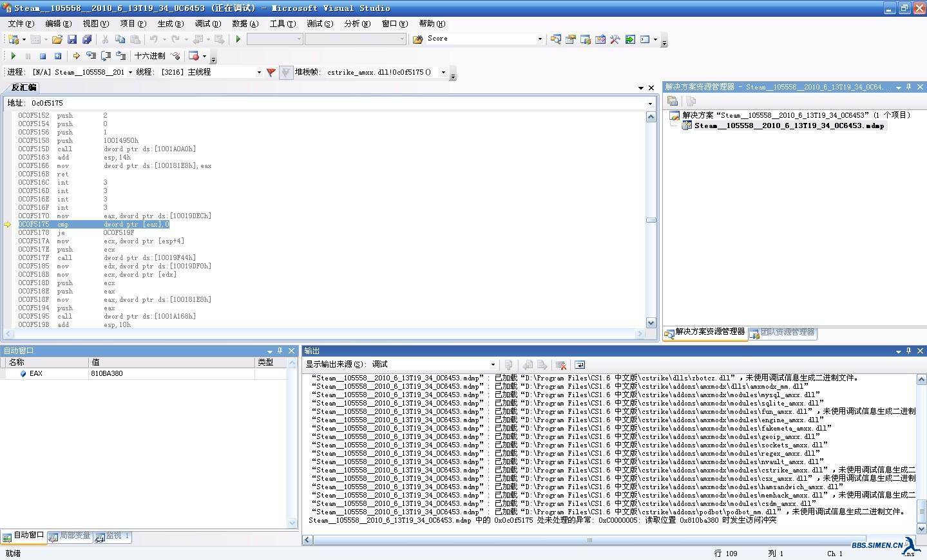Viewport: 927px width, 560px height.
Task: Switch to the 解决方案资源管理器 bottom tab
Action: tap(705, 333)
